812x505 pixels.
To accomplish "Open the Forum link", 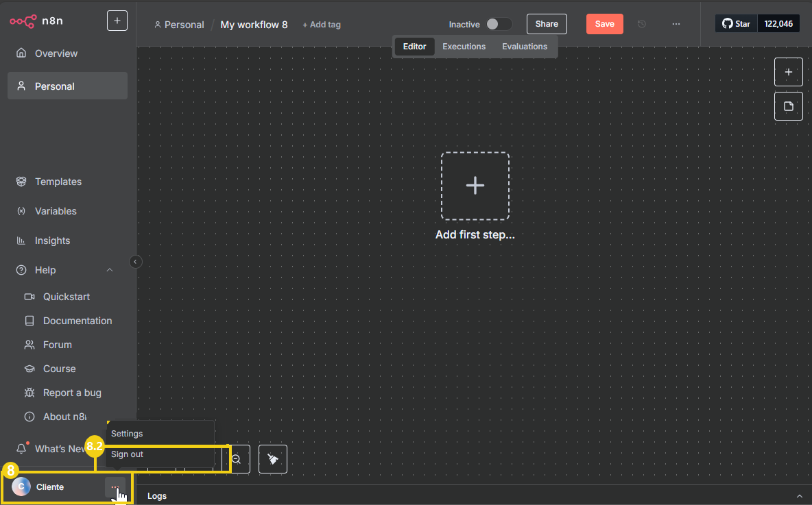I will pyautogui.click(x=57, y=345).
